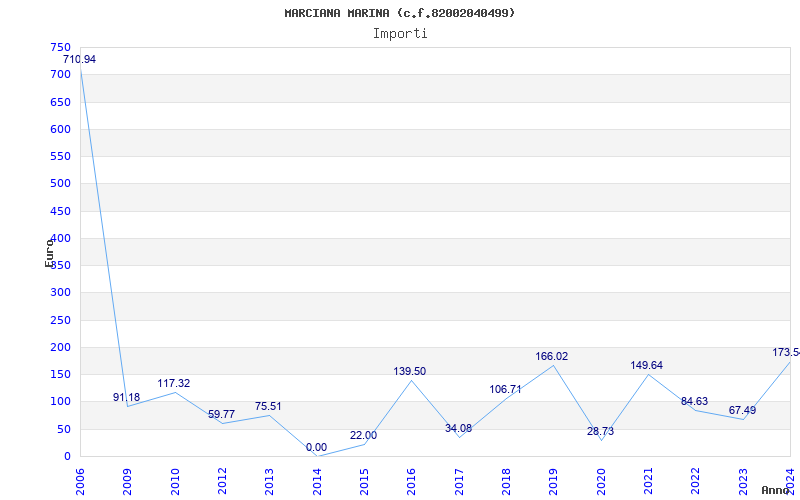
Task: Click the Anno x-axis title
Action: pos(774,490)
